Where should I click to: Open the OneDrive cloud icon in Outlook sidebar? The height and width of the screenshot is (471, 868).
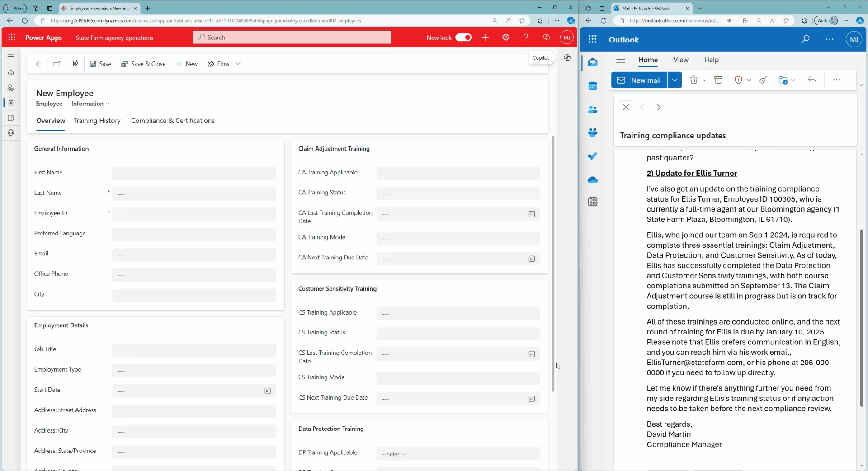pyautogui.click(x=592, y=180)
